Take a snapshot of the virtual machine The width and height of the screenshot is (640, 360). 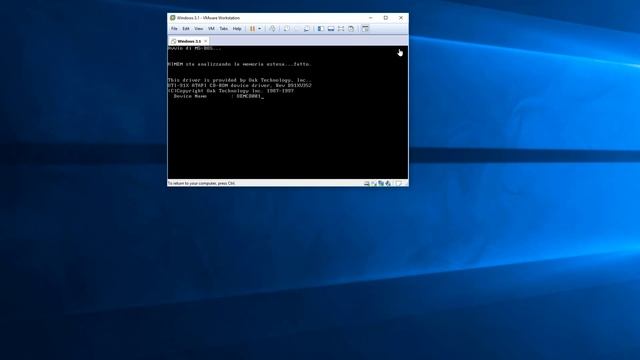coord(287,29)
